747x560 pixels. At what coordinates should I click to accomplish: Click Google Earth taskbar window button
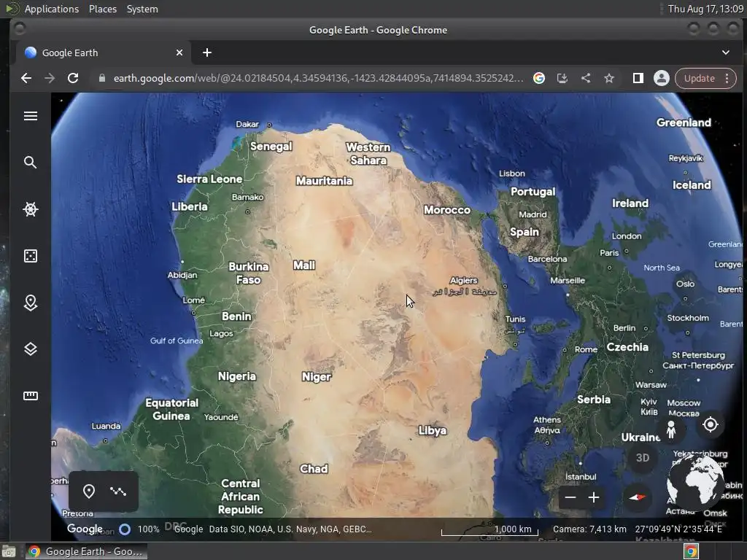click(x=86, y=551)
